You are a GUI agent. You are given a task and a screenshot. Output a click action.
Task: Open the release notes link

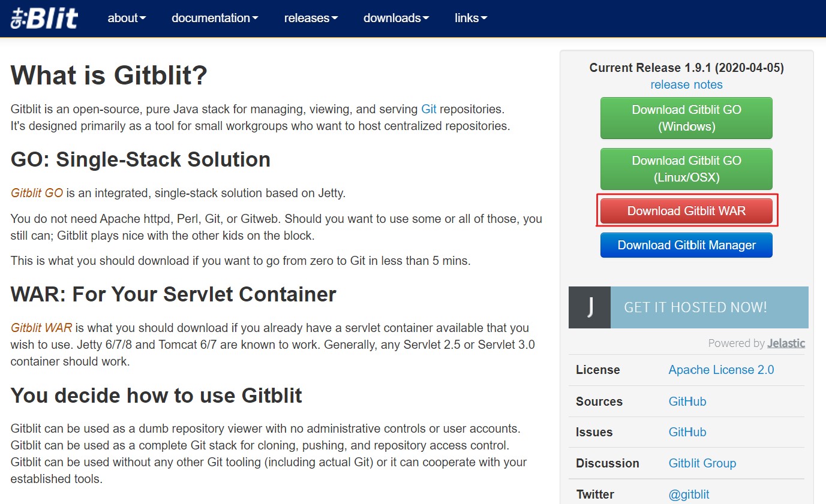686,84
